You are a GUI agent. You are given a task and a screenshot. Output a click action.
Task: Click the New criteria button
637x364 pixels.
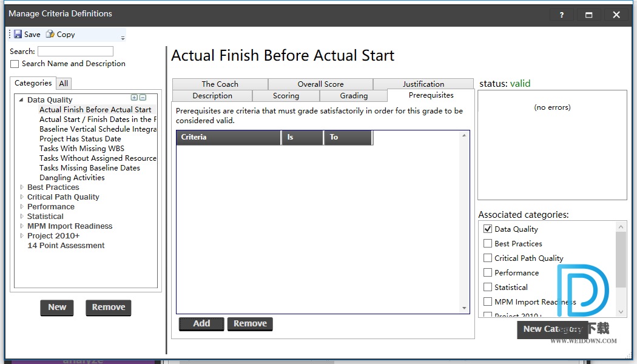coord(57,308)
